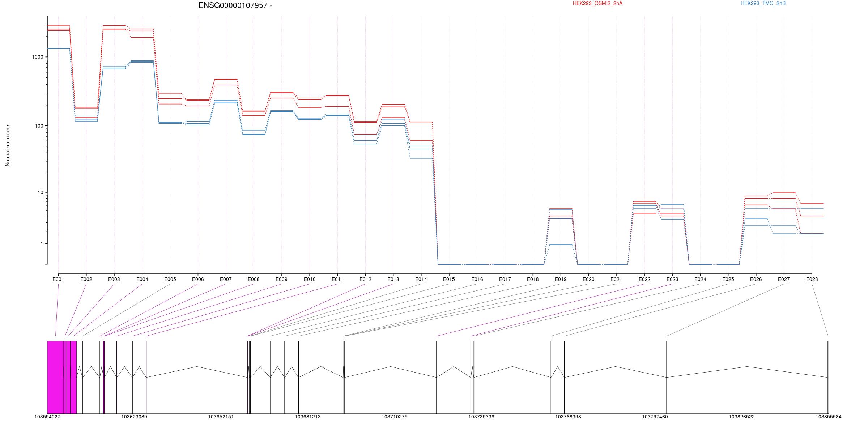The width and height of the screenshot is (868, 434).
Task: Click exon label E024
Action: (700, 279)
